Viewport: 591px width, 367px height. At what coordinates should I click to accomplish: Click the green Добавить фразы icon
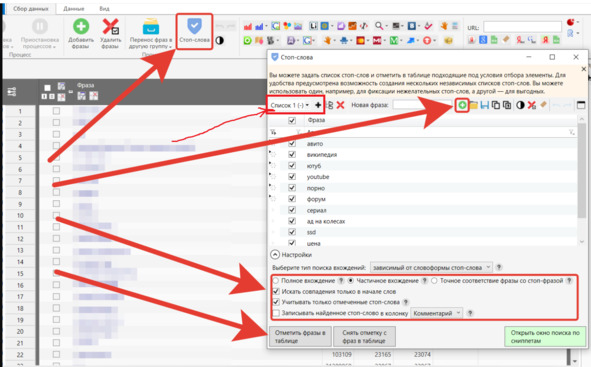point(81,27)
